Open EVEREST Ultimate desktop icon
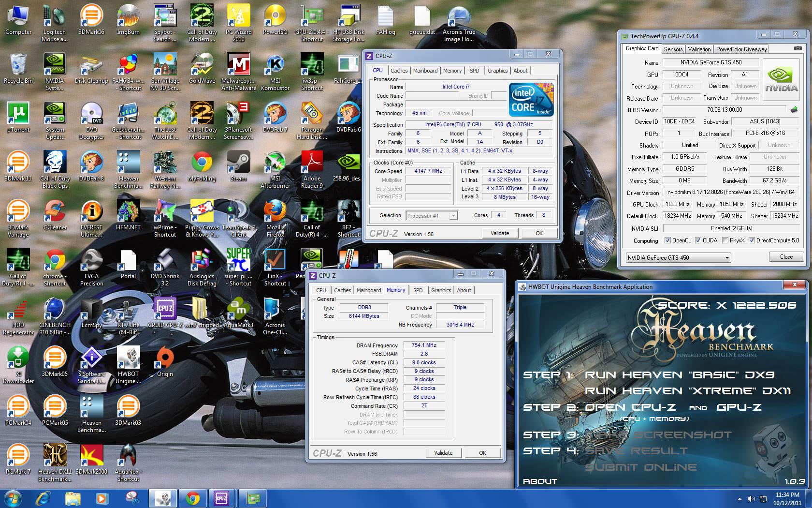812x508 pixels. point(91,219)
